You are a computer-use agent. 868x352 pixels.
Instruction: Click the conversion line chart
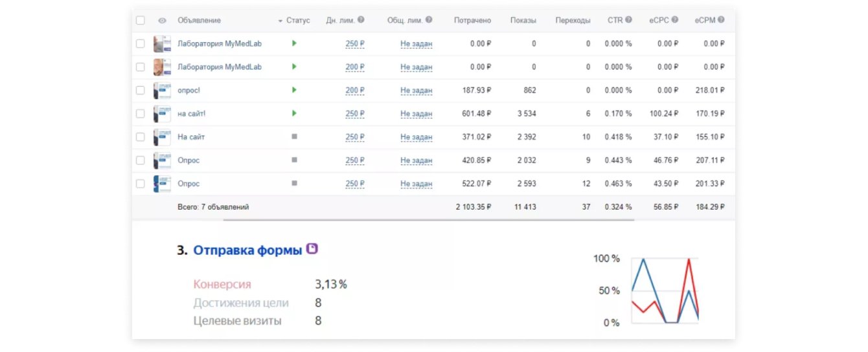click(665, 290)
